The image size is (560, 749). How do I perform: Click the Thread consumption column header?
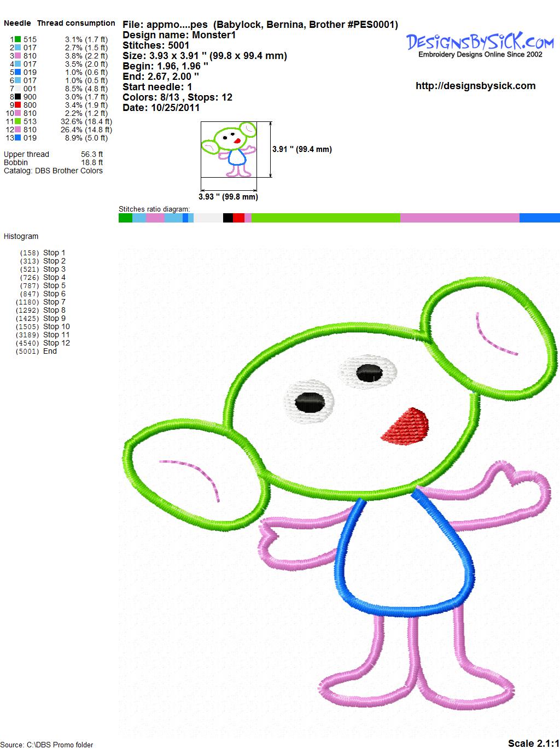click(76, 23)
